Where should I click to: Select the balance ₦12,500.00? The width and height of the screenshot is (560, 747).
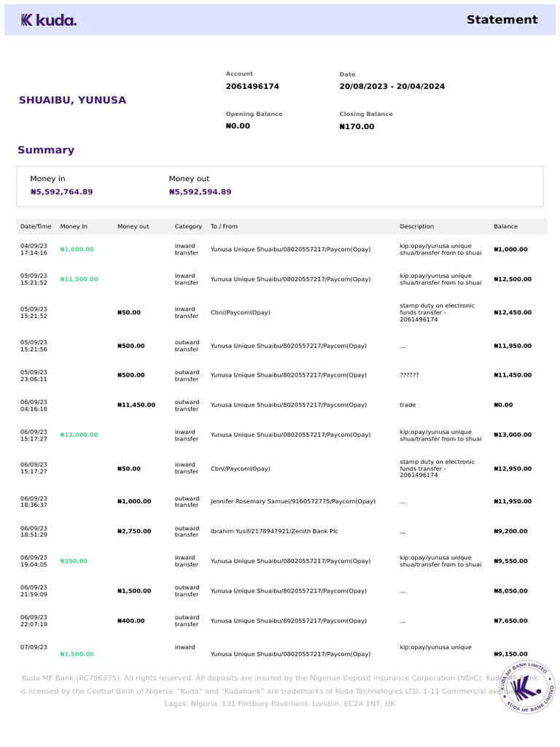(513, 279)
